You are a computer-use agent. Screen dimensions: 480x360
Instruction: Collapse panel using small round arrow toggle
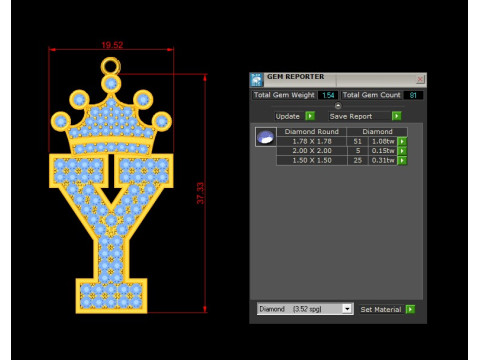(338, 106)
